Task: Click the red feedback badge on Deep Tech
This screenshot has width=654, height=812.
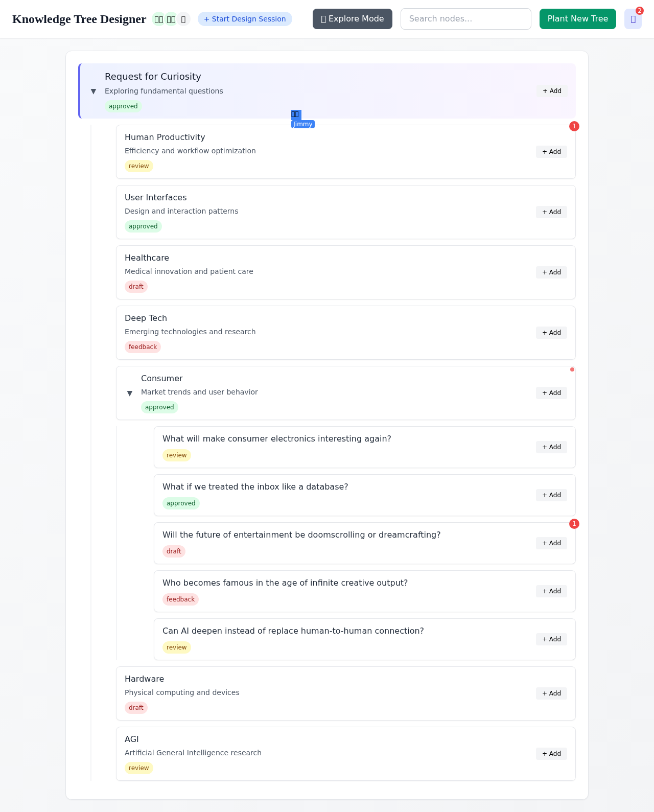Action: (143, 347)
